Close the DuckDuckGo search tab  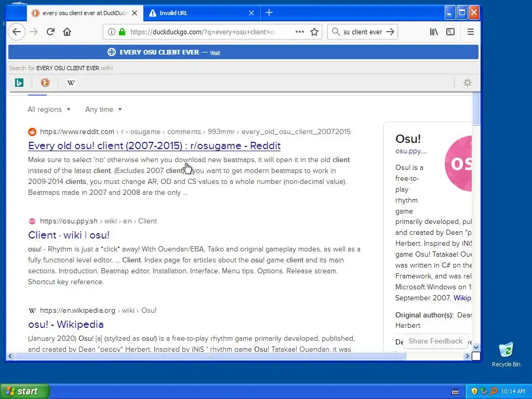coord(135,13)
